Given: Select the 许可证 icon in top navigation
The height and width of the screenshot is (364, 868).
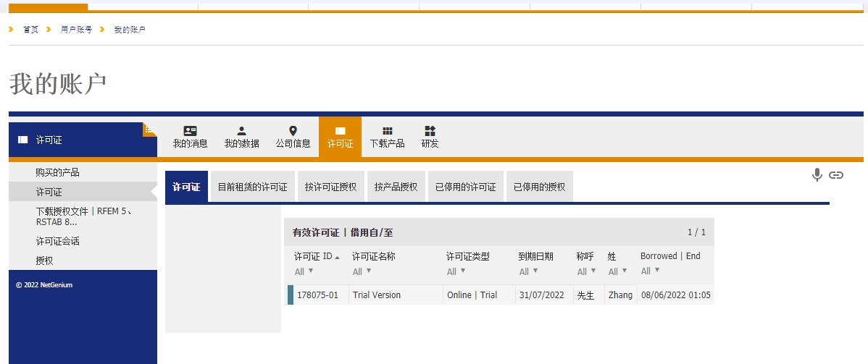Looking at the screenshot, I should (340, 131).
